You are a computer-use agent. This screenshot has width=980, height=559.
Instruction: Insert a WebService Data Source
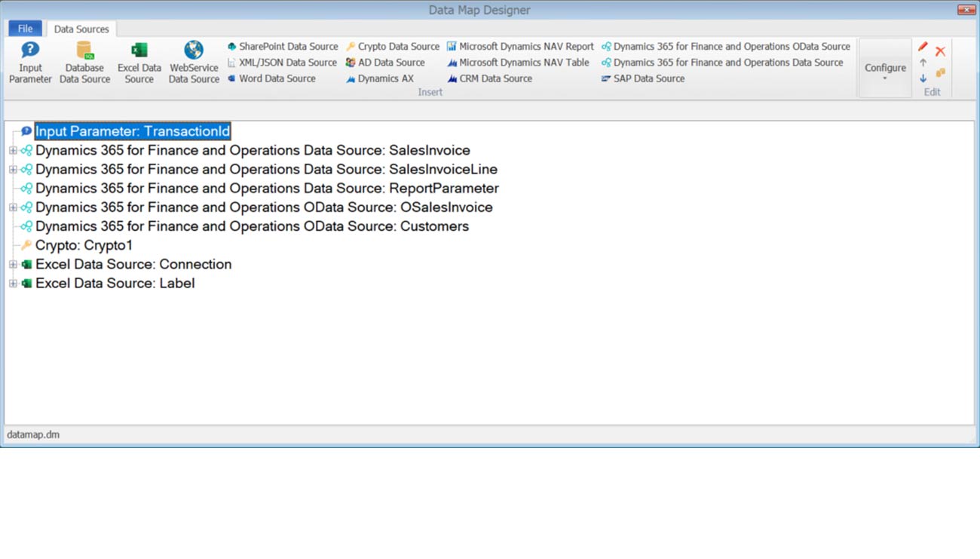coord(194,62)
